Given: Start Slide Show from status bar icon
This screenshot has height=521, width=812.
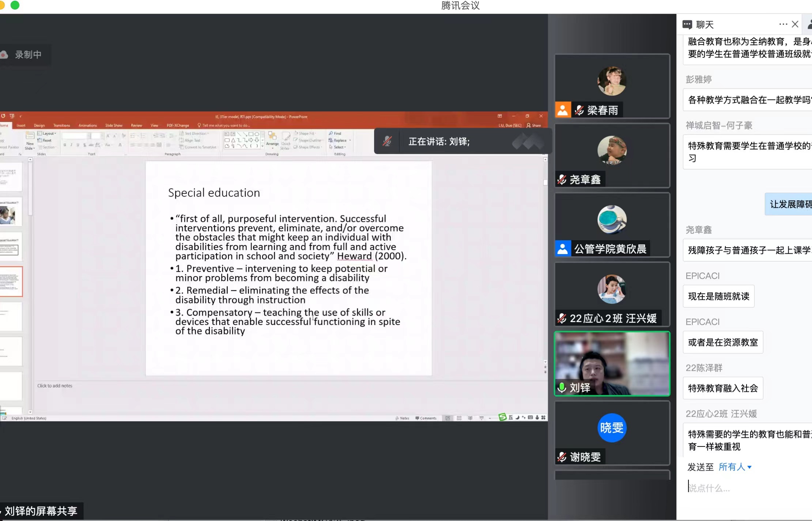Looking at the screenshot, I should pos(481,418).
